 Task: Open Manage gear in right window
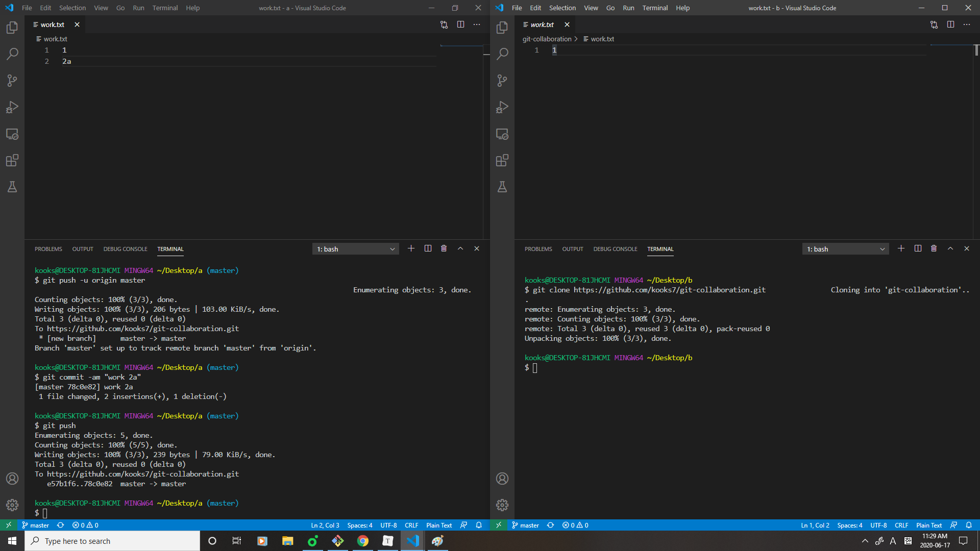(502, 505)
